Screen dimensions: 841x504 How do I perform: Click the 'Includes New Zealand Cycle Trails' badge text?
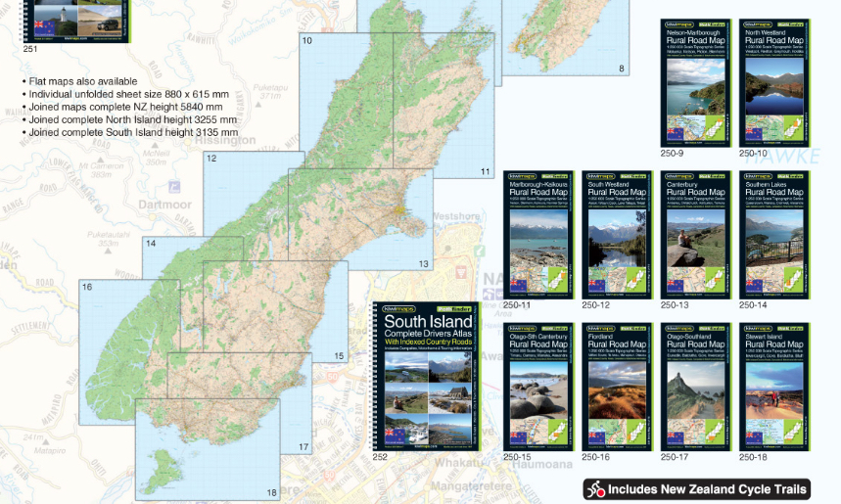[707, 489]
